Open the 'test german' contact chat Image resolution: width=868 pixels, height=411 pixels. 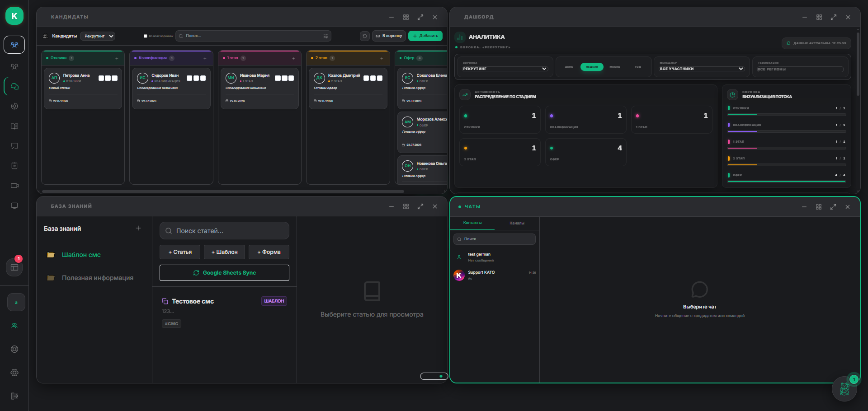coord(495,257)
